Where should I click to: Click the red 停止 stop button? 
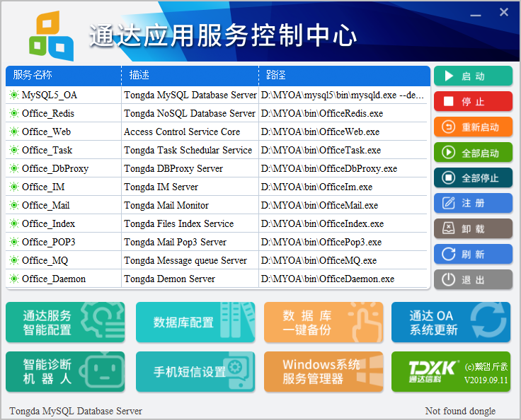pyautogui.click(x=473, y=101)
